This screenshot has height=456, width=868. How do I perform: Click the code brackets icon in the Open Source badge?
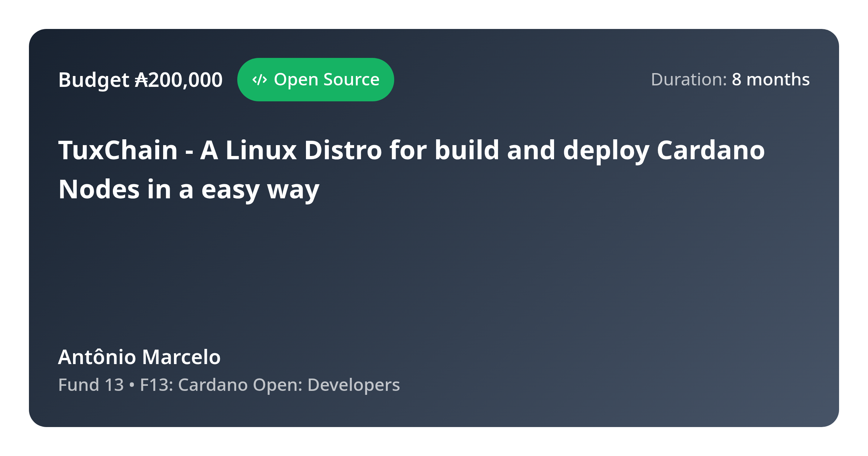(259, 80)
